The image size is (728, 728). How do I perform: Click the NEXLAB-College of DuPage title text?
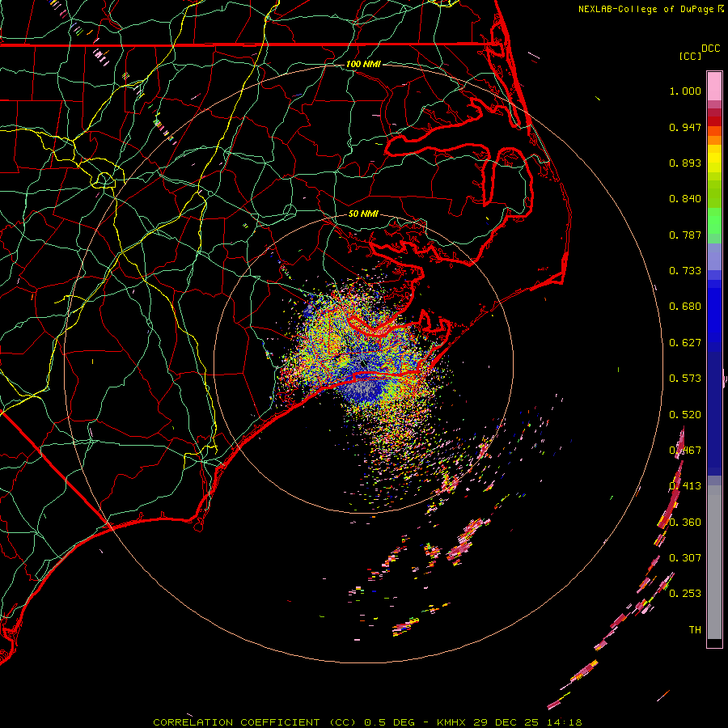click(646, 9)
